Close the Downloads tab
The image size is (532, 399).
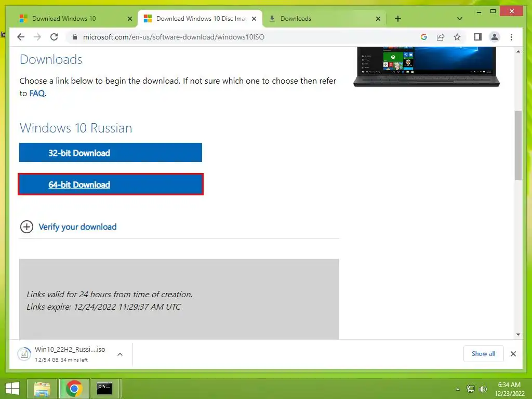pyautogui.click(x=378, y=19)
